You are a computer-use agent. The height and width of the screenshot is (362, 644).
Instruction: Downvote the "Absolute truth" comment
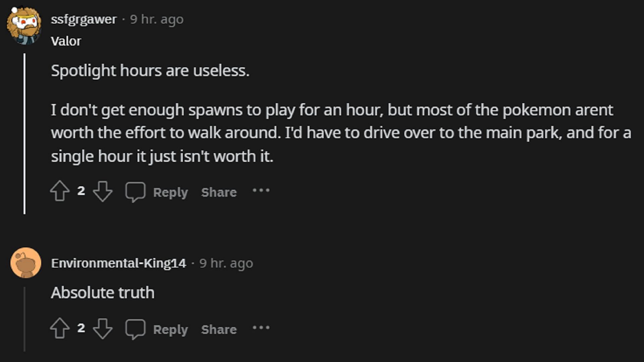tap(103, 328)
